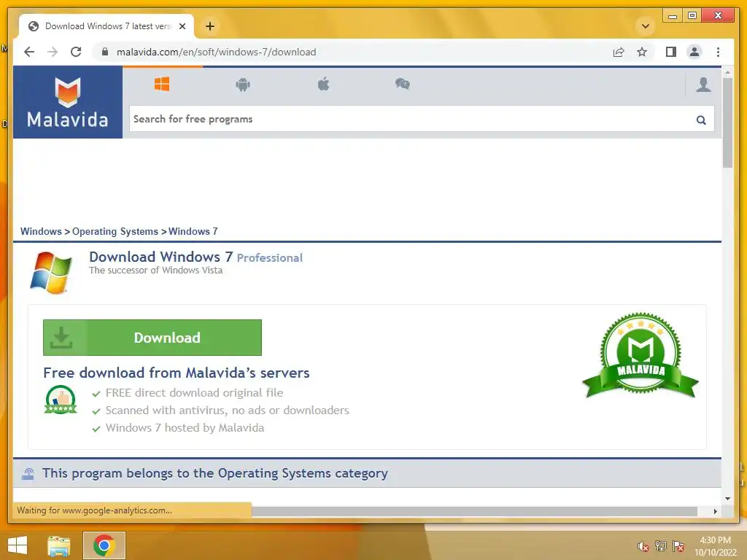747x560 pixels.
Task: Open the Apple platform tab icon
Action: (x=323, y=85)
